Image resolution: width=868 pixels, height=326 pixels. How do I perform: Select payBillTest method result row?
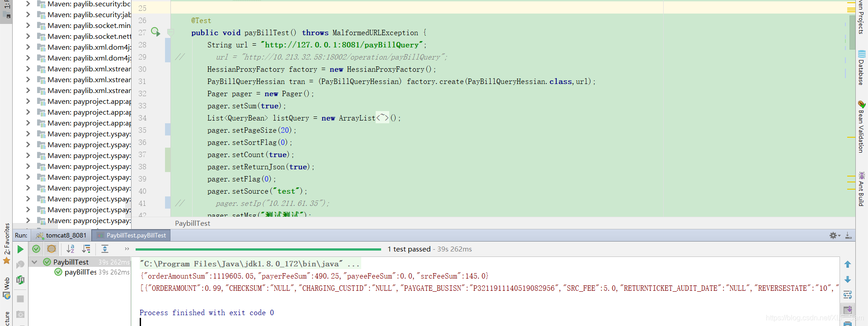80,272
